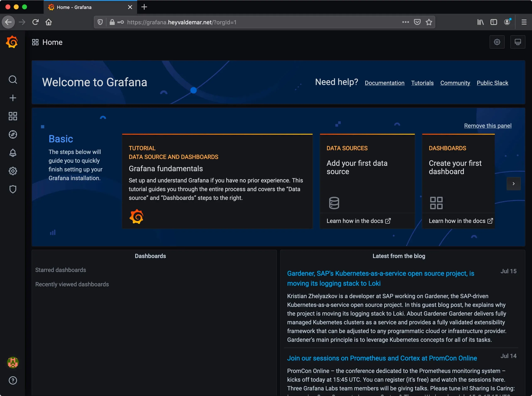
Task: Open the Search icon in the sidebar
Action: pos(13,80)
